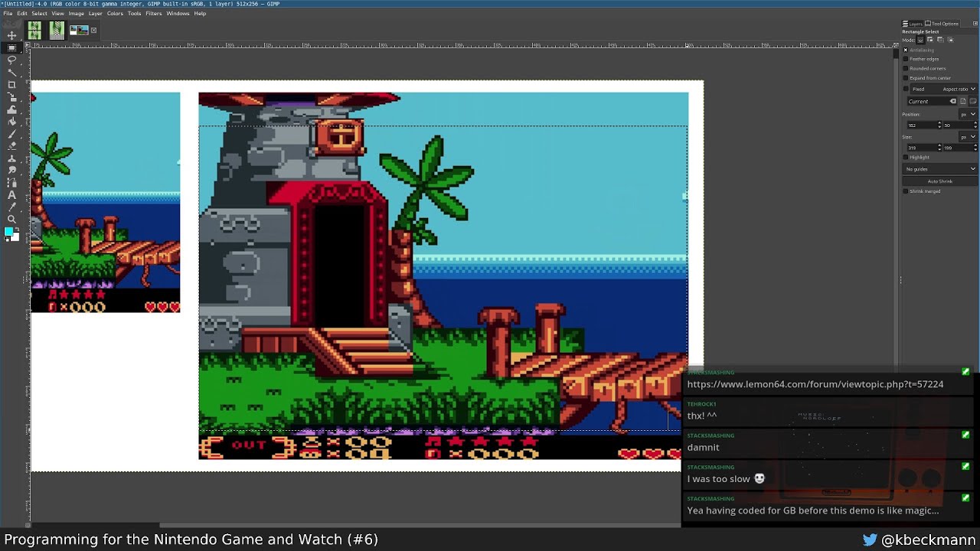Enable Shrink merged checkbox

click(x=906, y=191)
